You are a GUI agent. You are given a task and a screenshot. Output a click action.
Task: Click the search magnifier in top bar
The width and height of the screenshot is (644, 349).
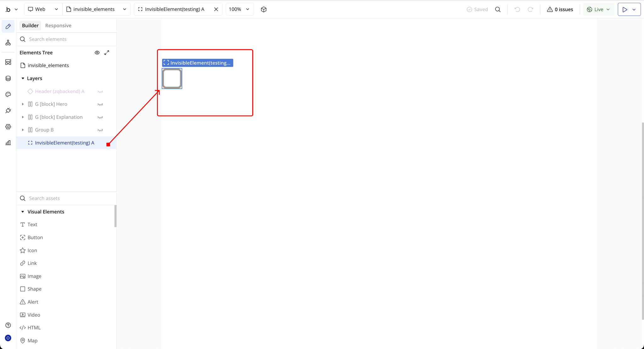pyautogui.click(x=498, y=9)
